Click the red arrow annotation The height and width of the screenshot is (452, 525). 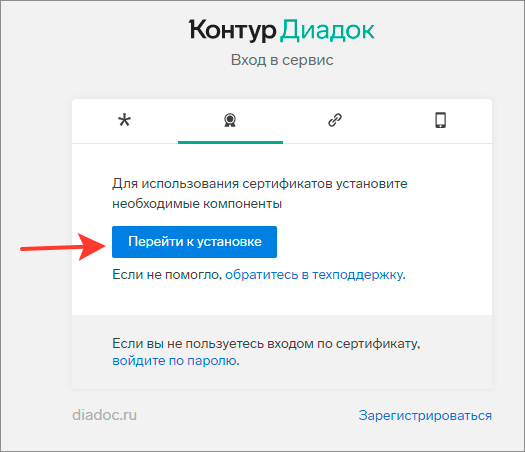point(63,247)
